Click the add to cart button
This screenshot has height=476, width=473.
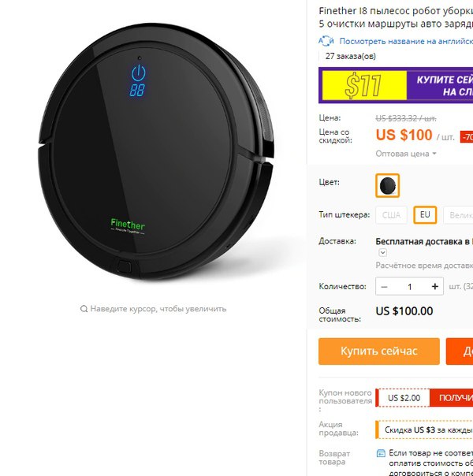460,351
